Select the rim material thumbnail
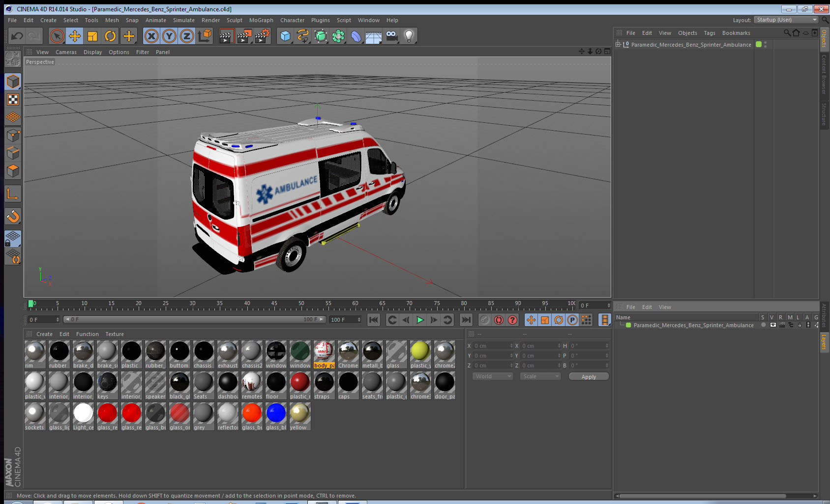Screen dimensions: 830x504 pos(35,354)
